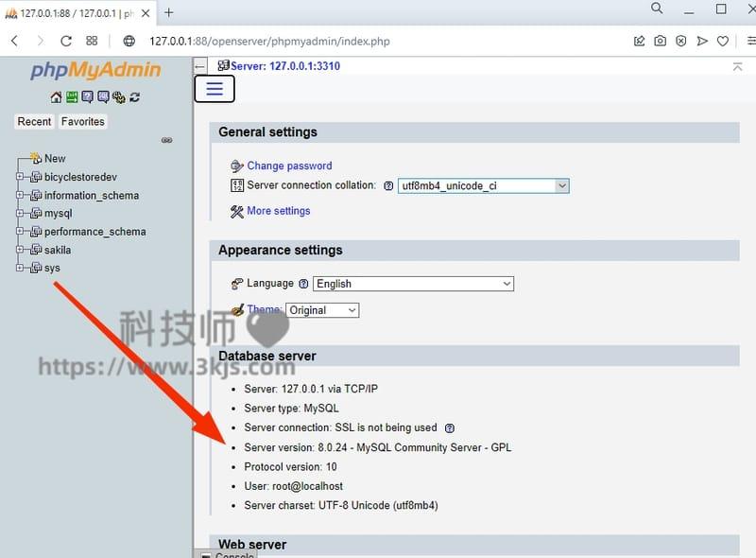
Task: Click help icon next to Language
Action: (303, 284)
